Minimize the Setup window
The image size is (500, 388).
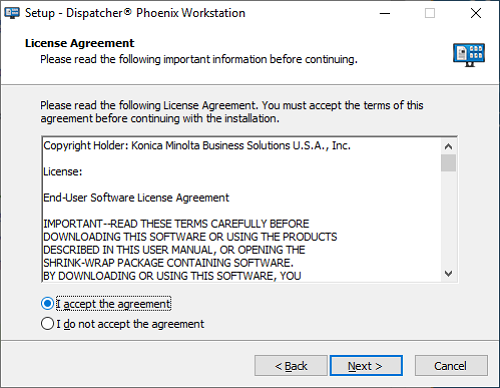coord(385,13)
